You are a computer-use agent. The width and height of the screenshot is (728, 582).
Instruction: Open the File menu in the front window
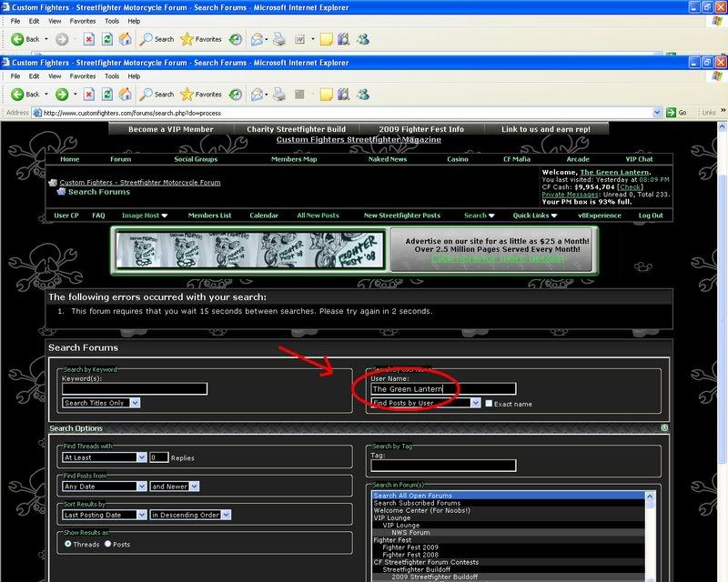pyautogui.click(x=15, y=76)
